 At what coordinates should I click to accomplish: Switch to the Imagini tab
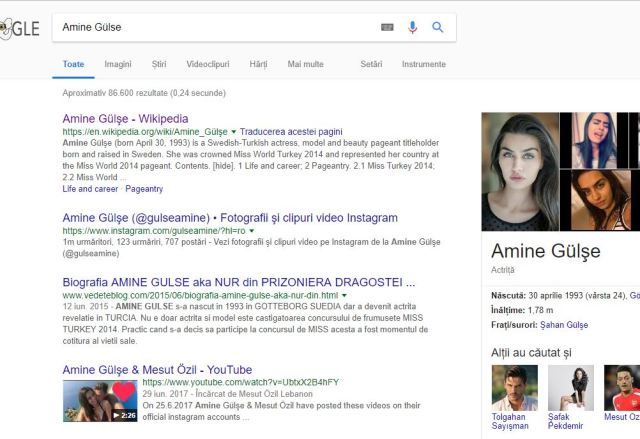tap(118, 64)
